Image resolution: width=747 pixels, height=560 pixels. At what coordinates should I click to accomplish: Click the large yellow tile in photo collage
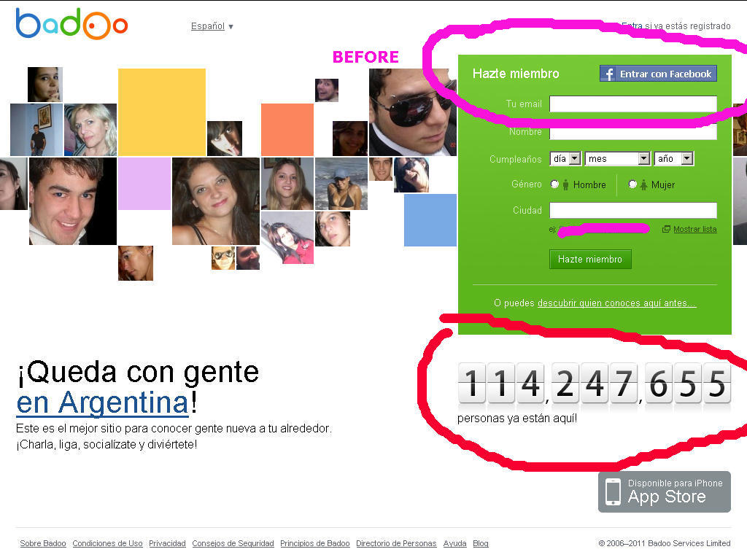(x=162, y=112)
